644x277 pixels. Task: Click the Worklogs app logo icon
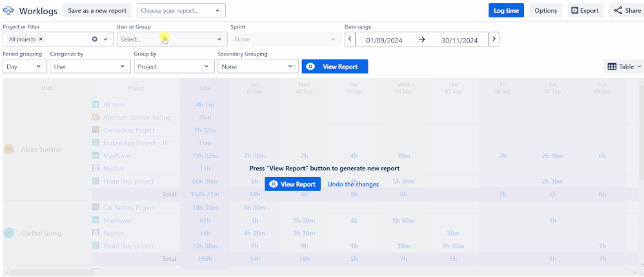9,11
